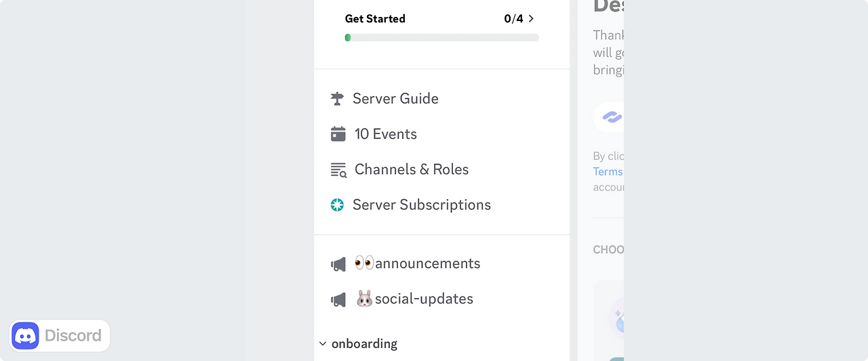Image resolution: width=868 pixels, height=361 pixels.
Task: Open the 10 Events entry
Action: point(385,134)
